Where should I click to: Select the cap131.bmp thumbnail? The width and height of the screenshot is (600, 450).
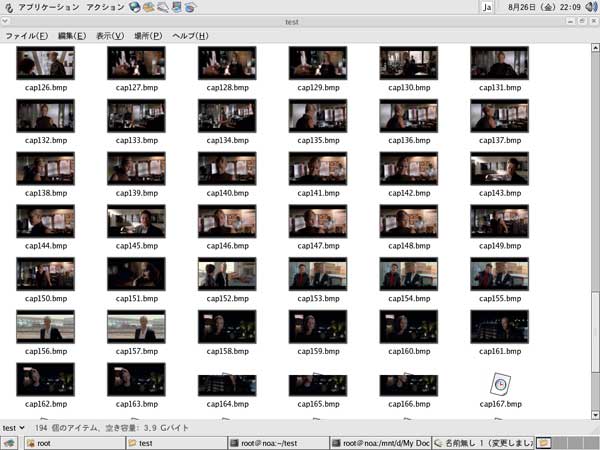coord(500,63)
